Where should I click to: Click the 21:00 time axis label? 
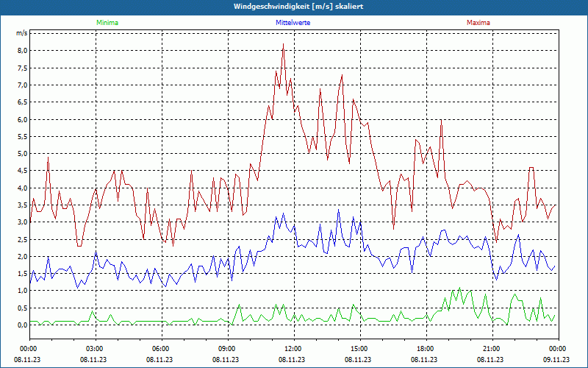(x=491, y=349)
